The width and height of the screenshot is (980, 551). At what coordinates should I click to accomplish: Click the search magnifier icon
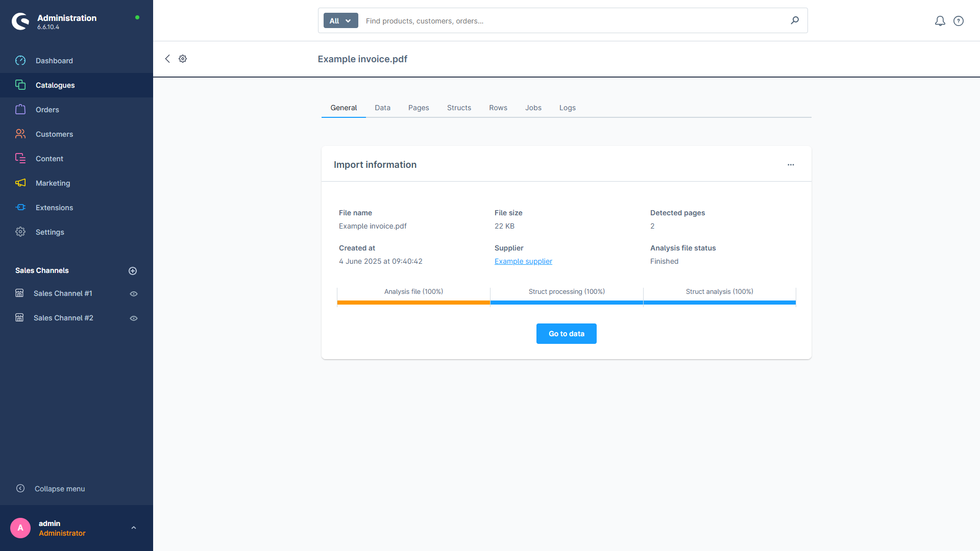pos(795,20)
